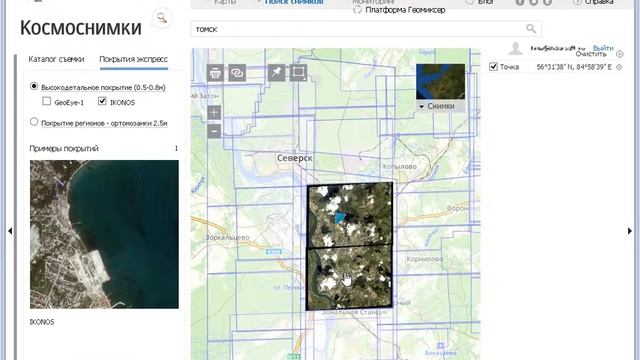Select the pin marker tool on map

(276, 73)
